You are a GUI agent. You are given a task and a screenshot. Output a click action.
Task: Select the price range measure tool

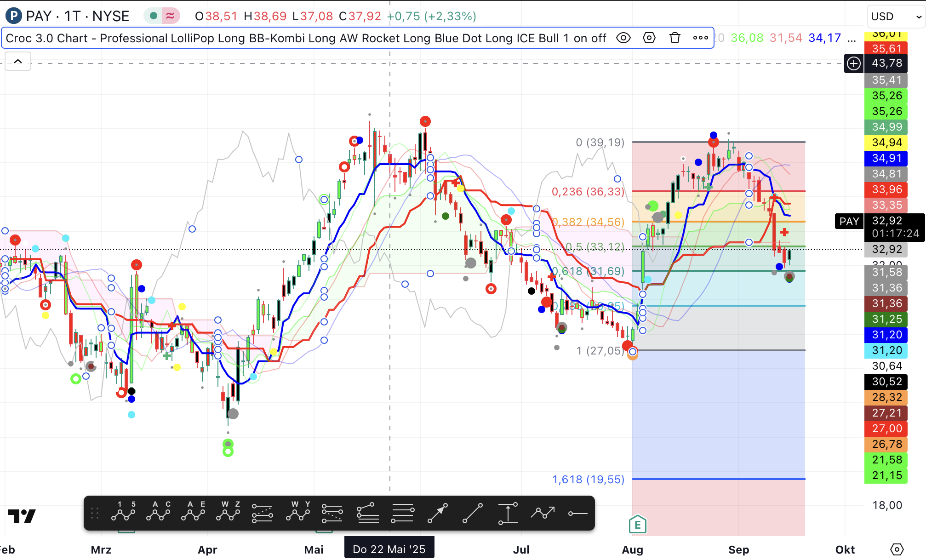(x=508, y=513)
